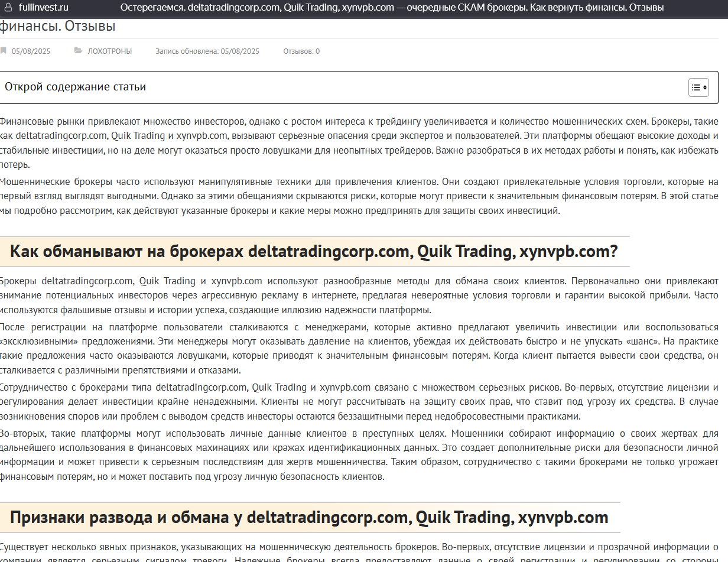This screenshot has height=562, width=728.
Task: Click the lock icon beside fullinvest.ru
Action: [x=9, y=8]
